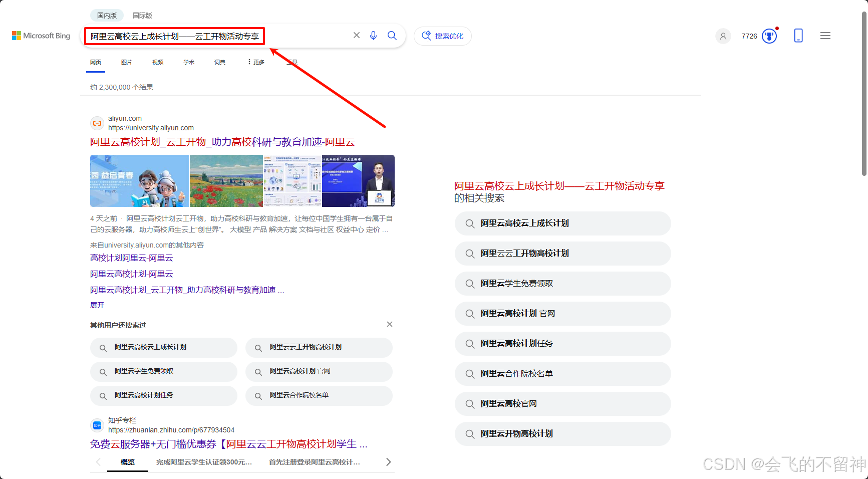Clear the search box with X icon

[x=357, y=35]
